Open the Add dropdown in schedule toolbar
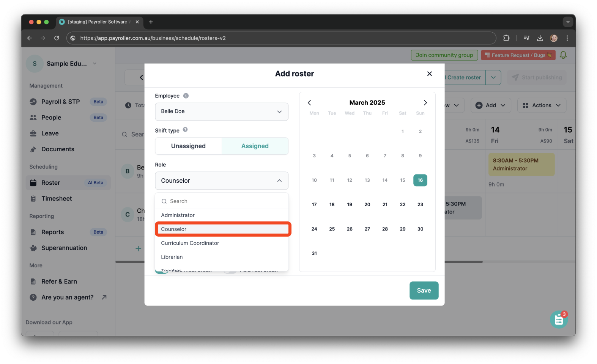The image size is (597, 364). (x=491, y=105)
